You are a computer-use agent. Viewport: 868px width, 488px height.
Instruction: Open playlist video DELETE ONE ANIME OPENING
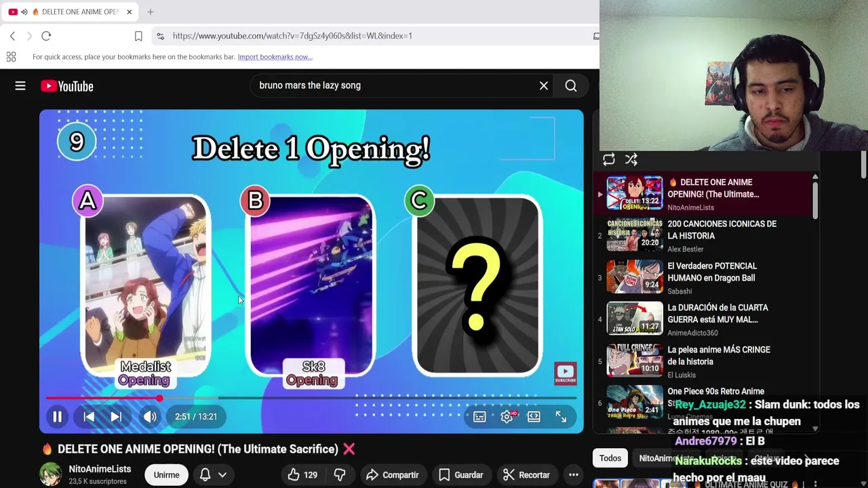coord(703,194)
